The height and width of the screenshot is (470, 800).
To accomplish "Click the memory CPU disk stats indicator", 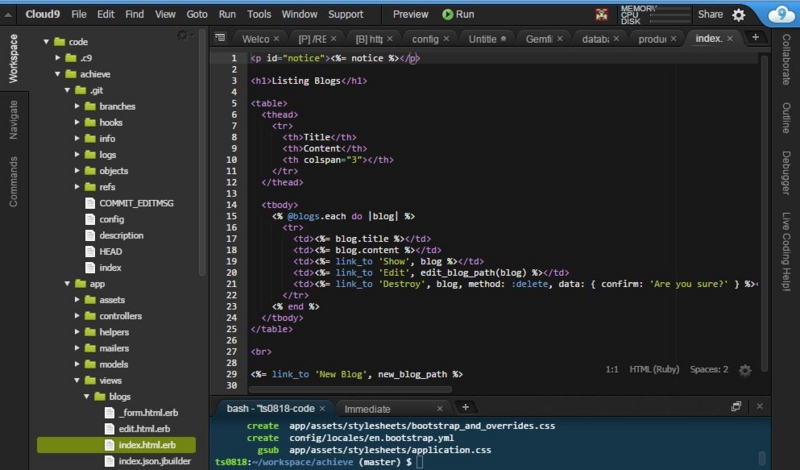I will tap(655, 15).
